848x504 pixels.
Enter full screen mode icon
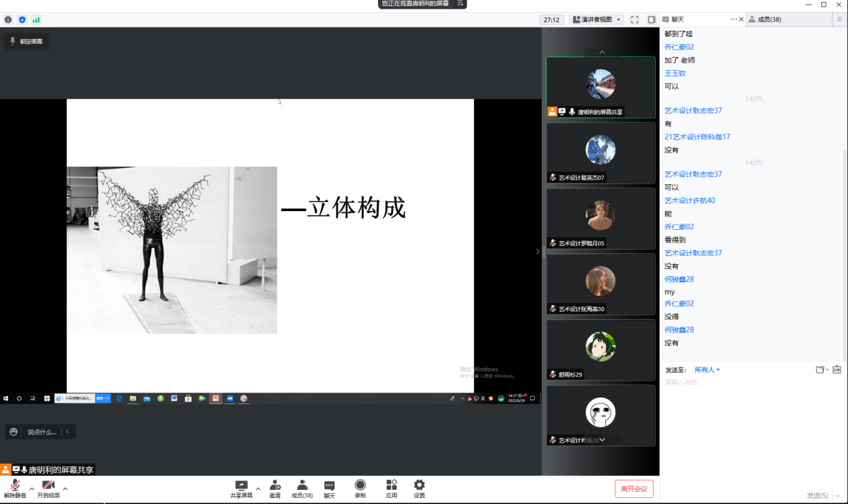[635, 20]
